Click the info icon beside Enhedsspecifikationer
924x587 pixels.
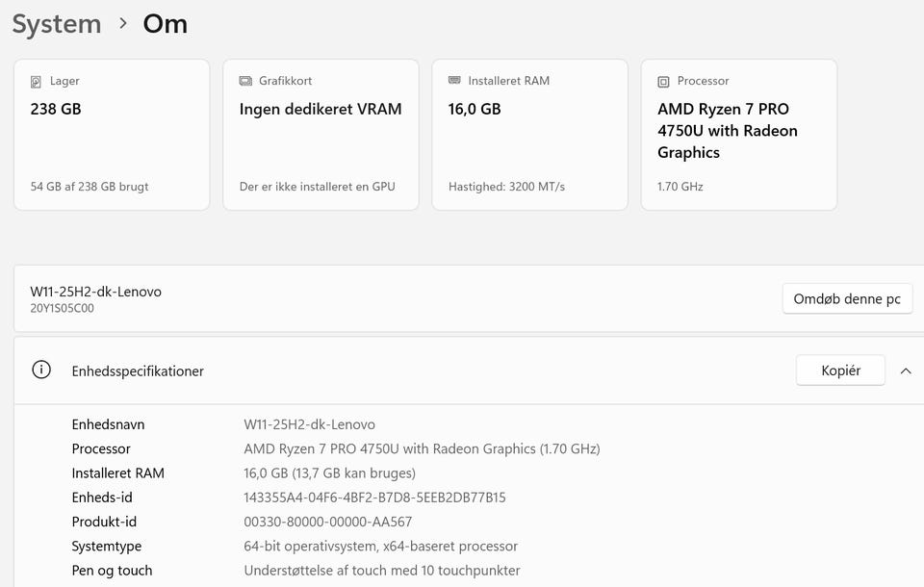(41, 370)
